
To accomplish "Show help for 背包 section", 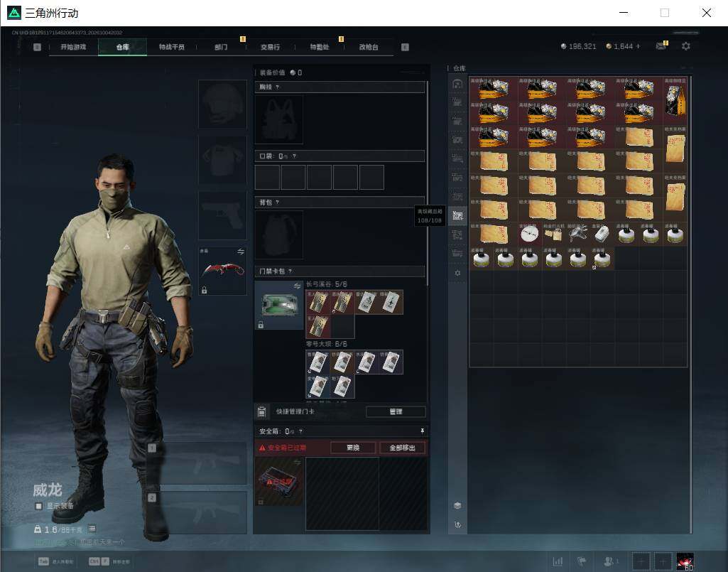I will (277, 203).
